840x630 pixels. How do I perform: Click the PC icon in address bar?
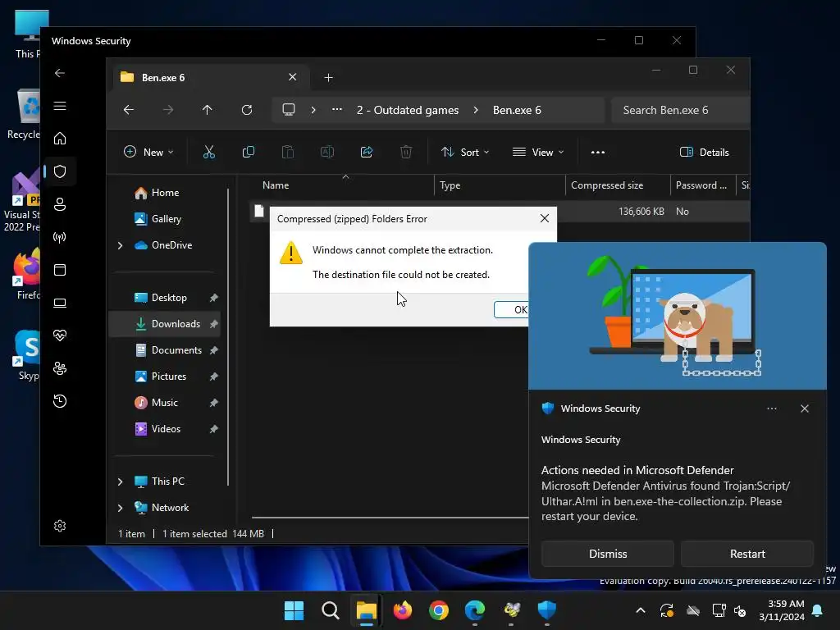(289, 110)
